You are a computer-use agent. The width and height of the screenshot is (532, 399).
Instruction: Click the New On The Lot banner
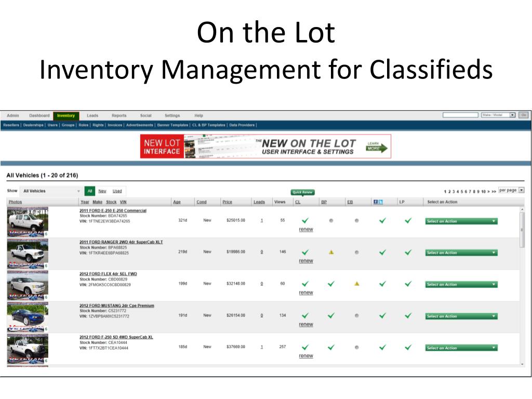[x=265, y=146]
